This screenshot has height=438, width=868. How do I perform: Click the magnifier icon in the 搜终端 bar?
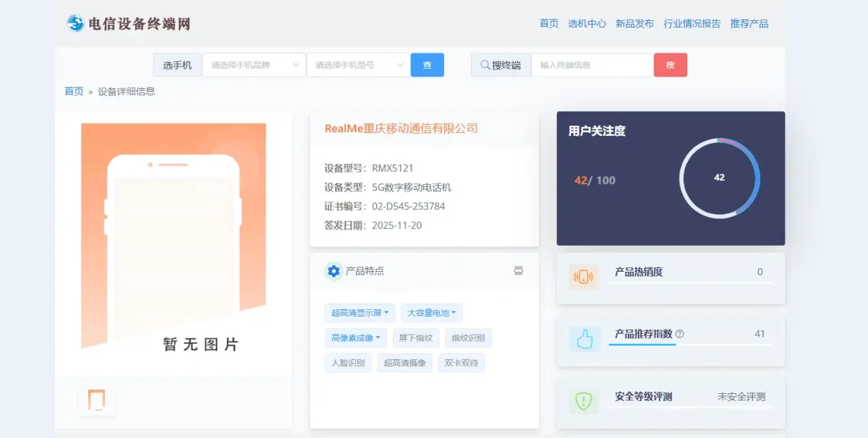[485, 64]
